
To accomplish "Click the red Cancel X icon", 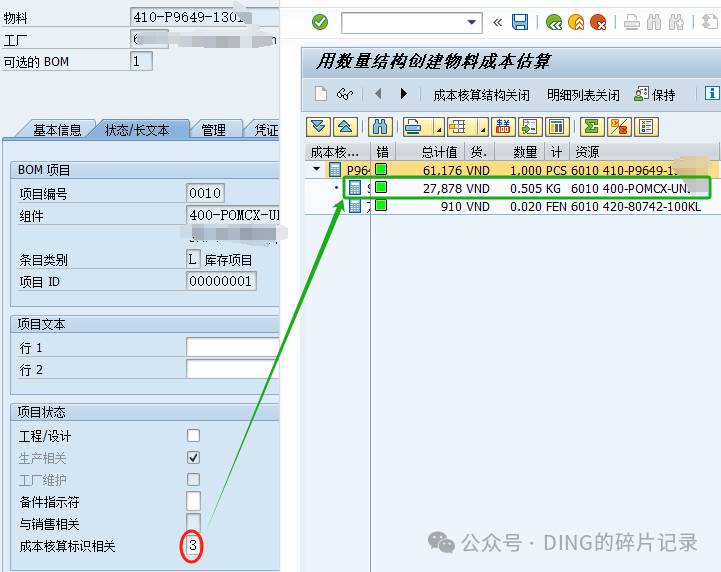I will [x=598, y=22].
